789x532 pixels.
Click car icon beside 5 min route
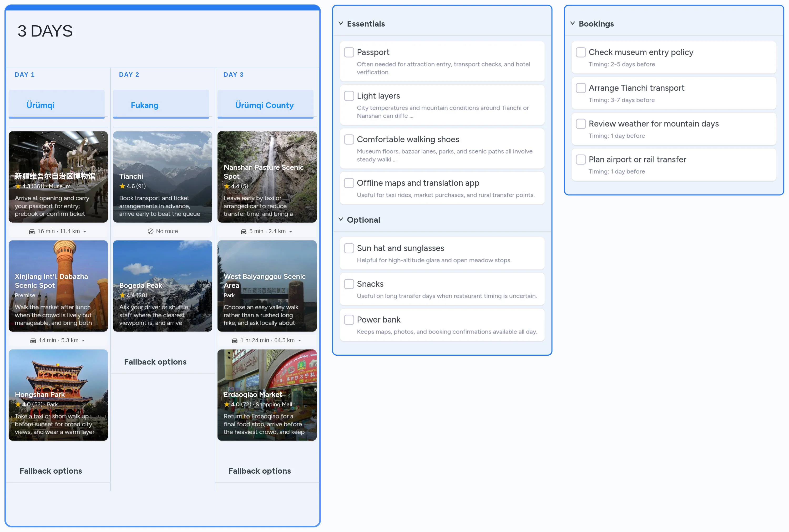pos(244,231)
